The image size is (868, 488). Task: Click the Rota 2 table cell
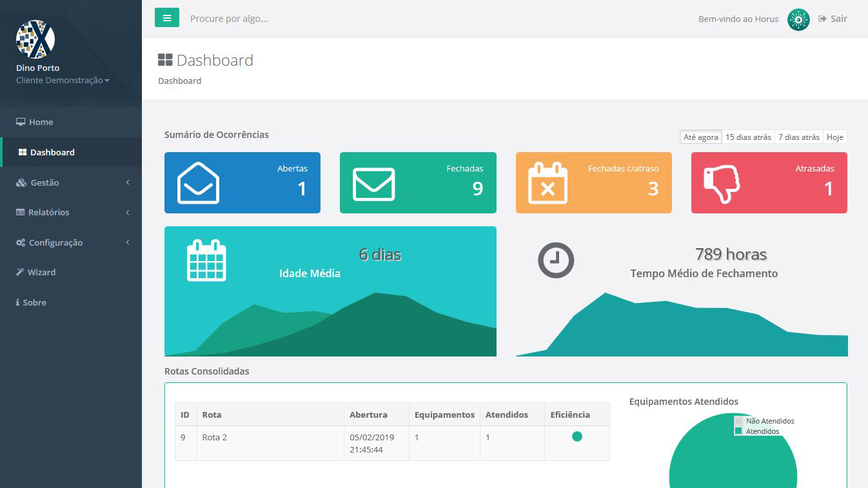(270, 443)
